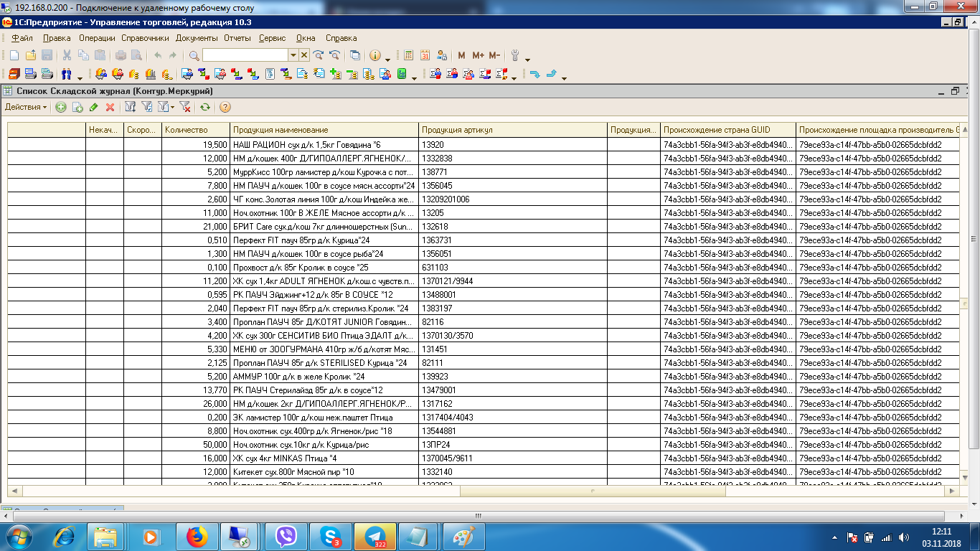Click the Set filter icon

pos(131,107)
